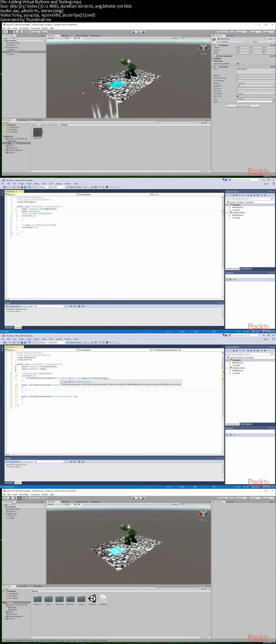This screenshot has height=644, width=276.
Task: Select the Cartoon Z... folder icon in Assets
Action: pos(37,599)
